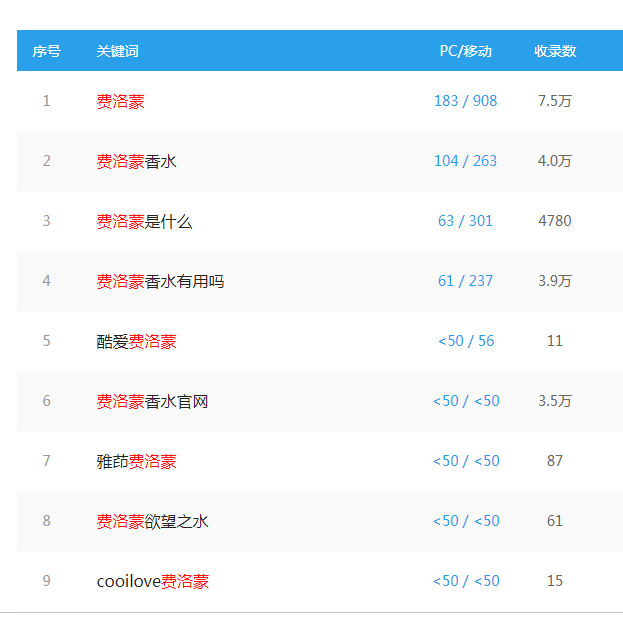The image size is (623, 618).
Task: Open keyword 费洛蒙香水有用吗 link
Action: [160, 281]
